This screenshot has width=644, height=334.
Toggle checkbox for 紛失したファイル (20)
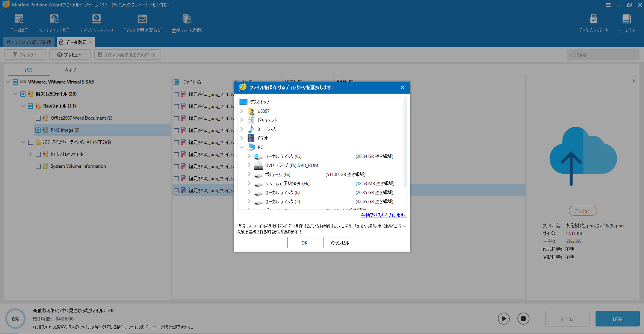23,94
